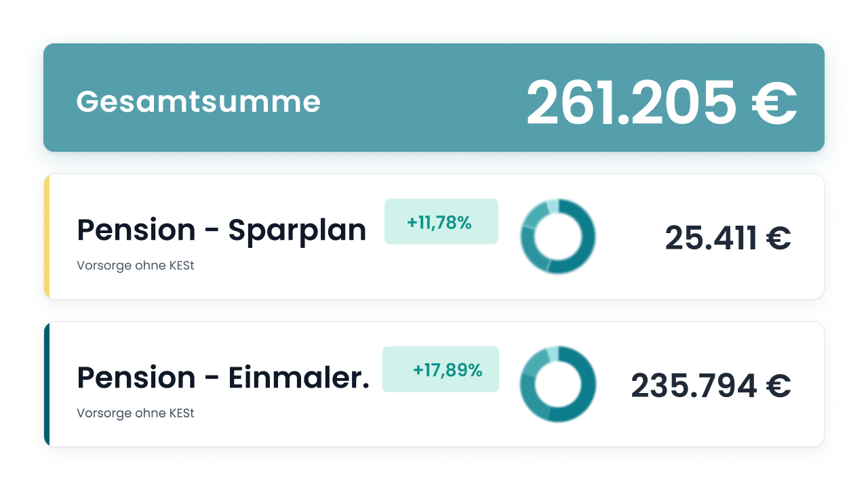
Task: Open the Pension - Einmaler. title
Action: 223,377
